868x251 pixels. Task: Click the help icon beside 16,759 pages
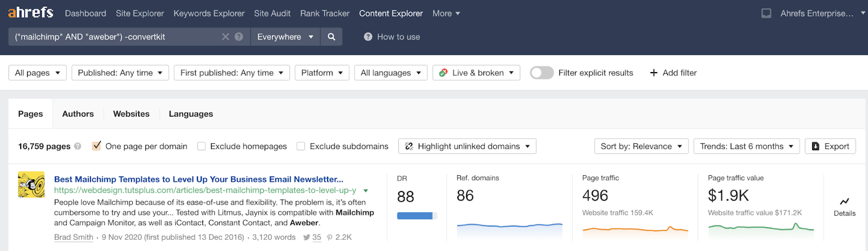(x=78, y=146)
